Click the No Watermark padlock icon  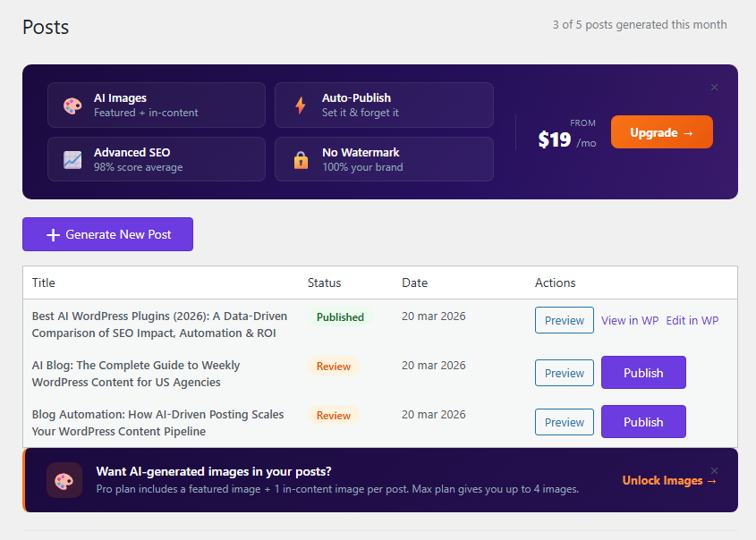tap(300, 159)
